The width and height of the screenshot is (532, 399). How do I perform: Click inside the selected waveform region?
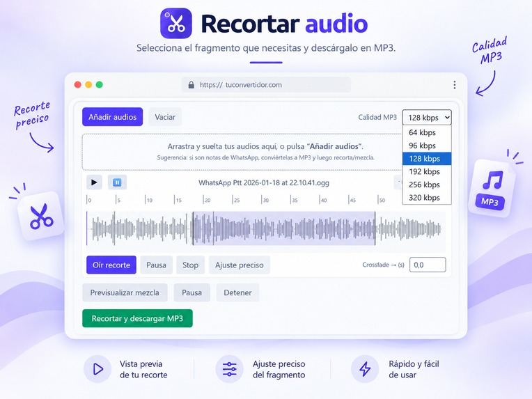pos(284,228)
